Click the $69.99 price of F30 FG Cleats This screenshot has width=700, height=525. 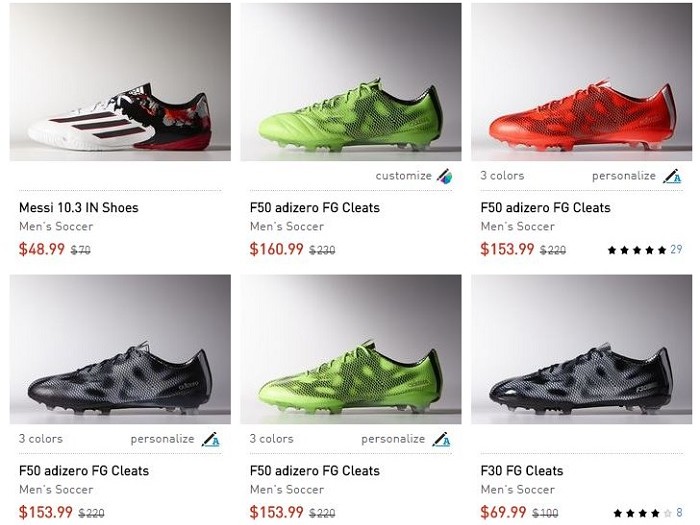pos(504,512)
